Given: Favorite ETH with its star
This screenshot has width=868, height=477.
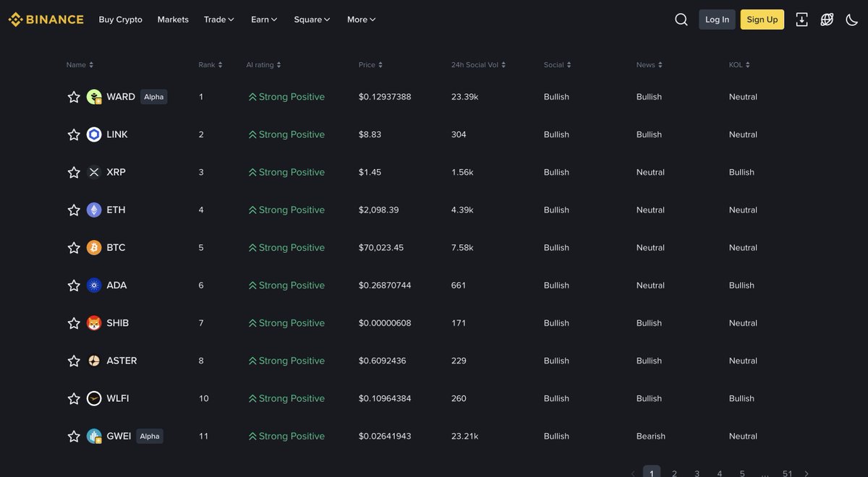Looking at the screenshot, I should coord(74,210).
